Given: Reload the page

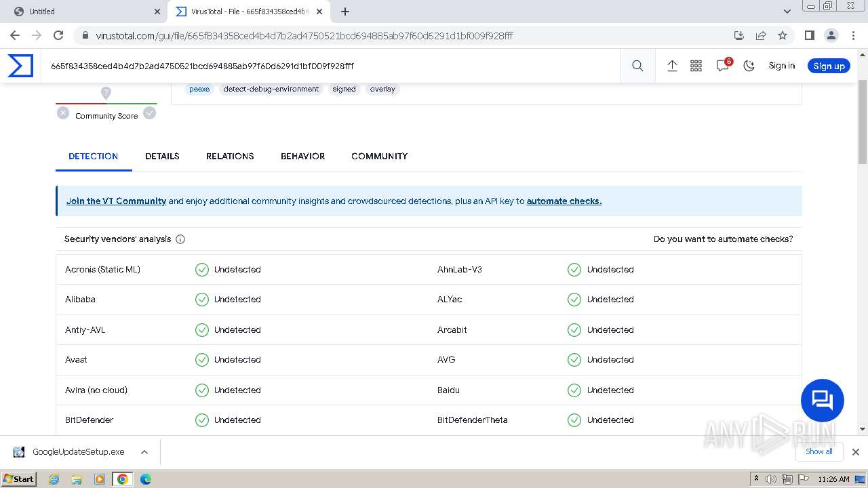Looking at the screenshot, I should (x=58, y=35).
